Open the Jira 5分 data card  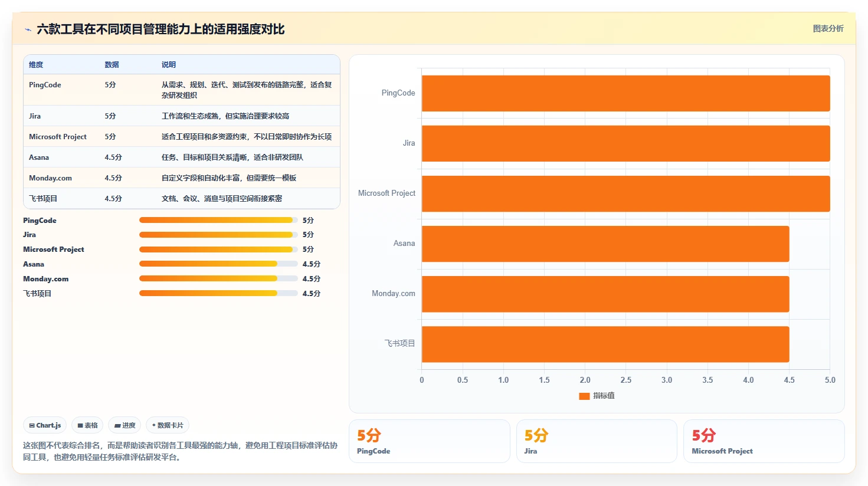click(597, 441)
